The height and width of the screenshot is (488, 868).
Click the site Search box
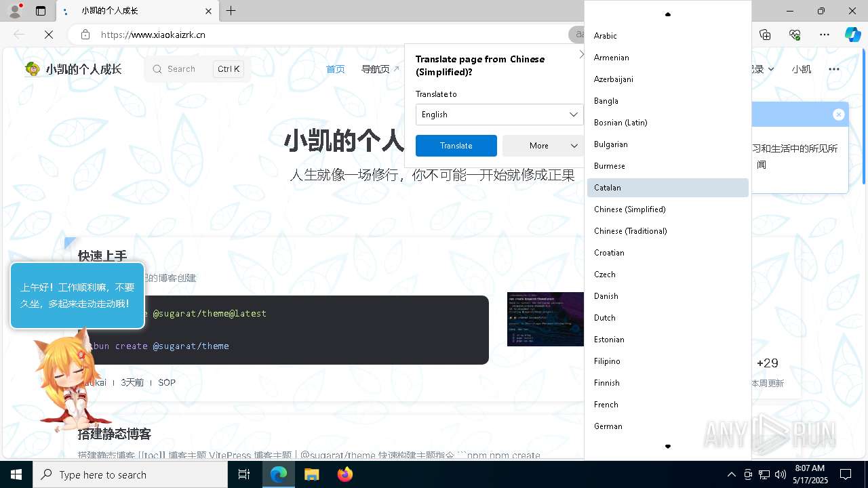click(197, 69)
